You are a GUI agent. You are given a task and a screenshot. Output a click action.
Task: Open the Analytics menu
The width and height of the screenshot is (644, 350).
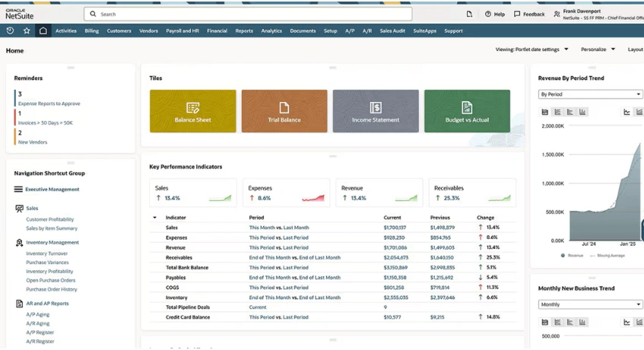click(271, 30)
